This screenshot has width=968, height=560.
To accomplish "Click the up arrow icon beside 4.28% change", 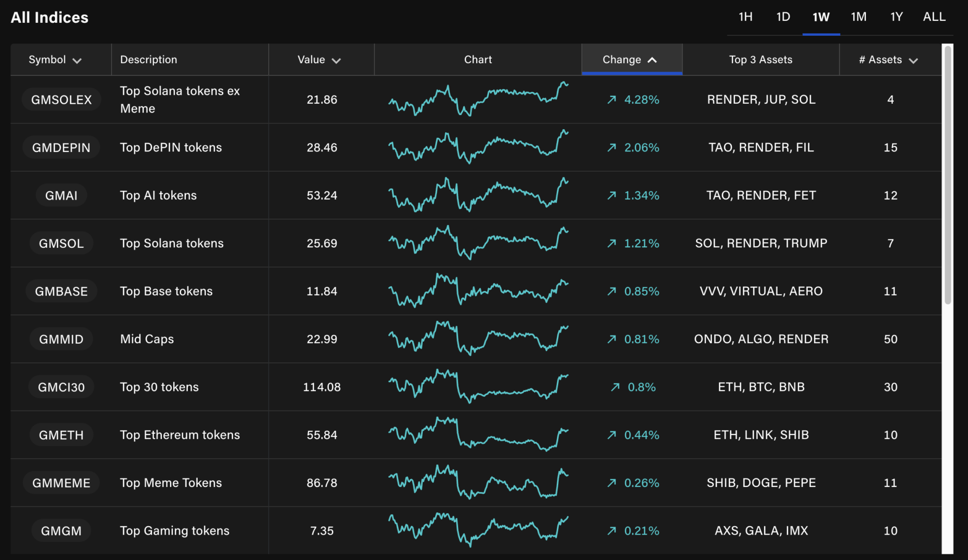I will [612, 100].
